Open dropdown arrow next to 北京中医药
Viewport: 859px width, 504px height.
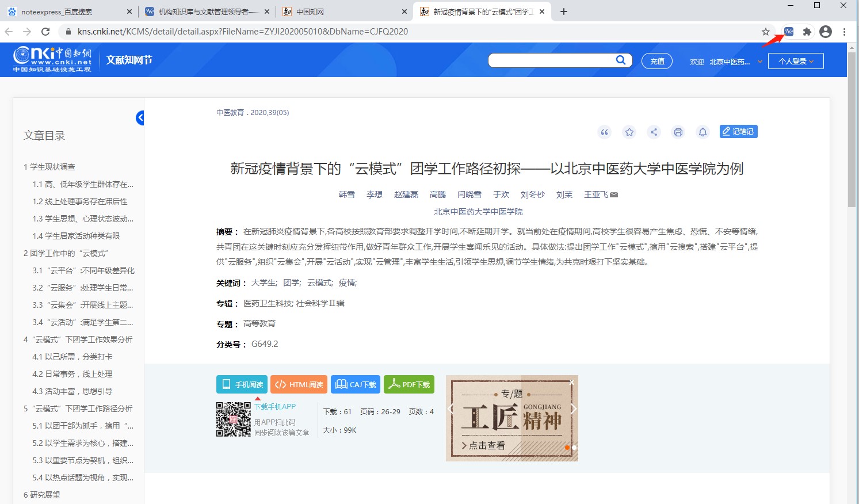(759, 62)
